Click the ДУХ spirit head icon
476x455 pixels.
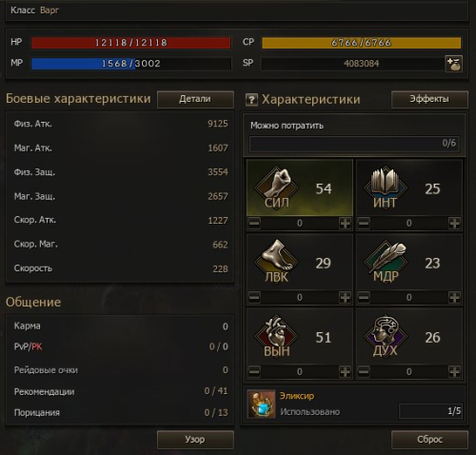tap(386, 336)
